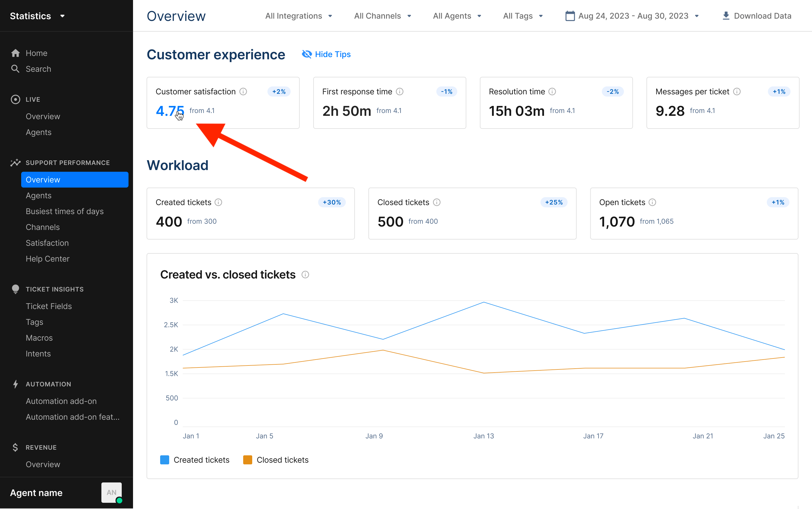Click the Automation lightning bolt icon

[16, 384]
